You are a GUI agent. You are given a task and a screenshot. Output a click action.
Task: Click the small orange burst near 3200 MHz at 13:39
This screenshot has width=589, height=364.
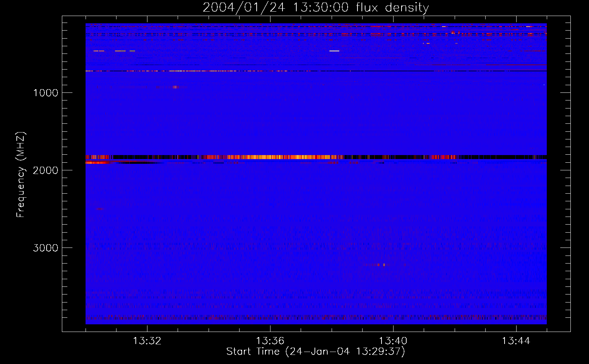[x=381, y=265]
